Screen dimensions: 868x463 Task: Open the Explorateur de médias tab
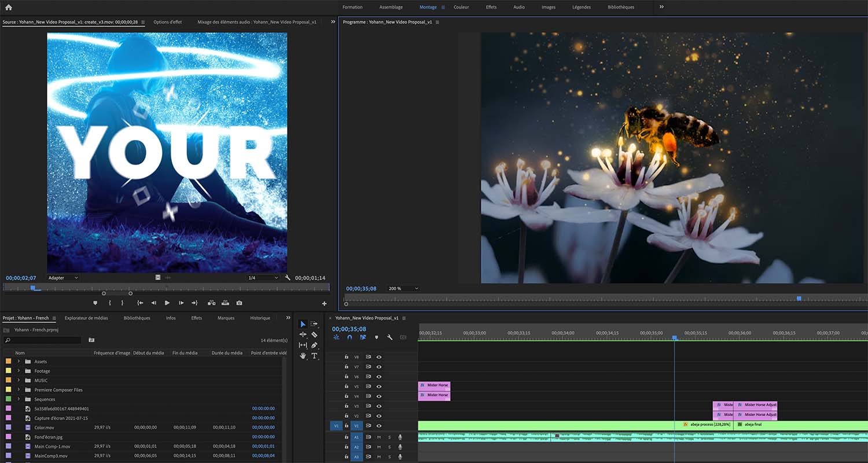point(86,318)
